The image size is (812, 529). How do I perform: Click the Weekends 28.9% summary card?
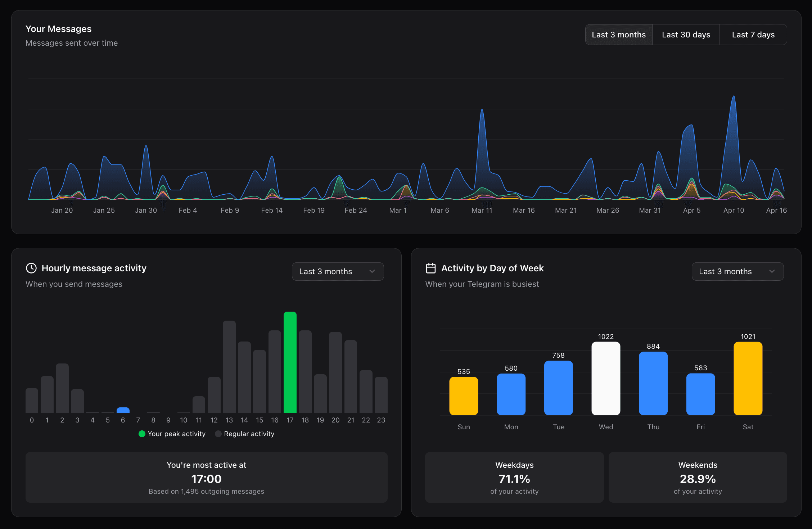pyautogui.click(x=697, y=478)
